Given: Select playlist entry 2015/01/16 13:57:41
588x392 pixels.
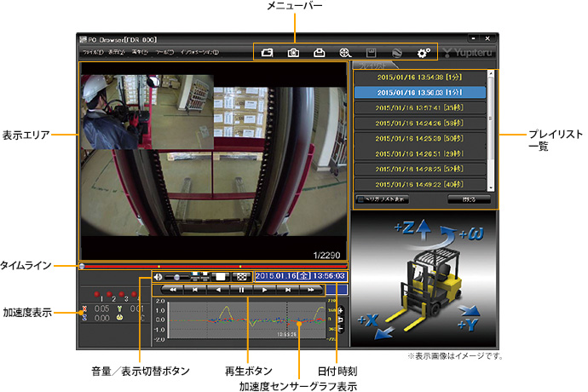Looking at the screenshot, I should [x=419, y=107].
